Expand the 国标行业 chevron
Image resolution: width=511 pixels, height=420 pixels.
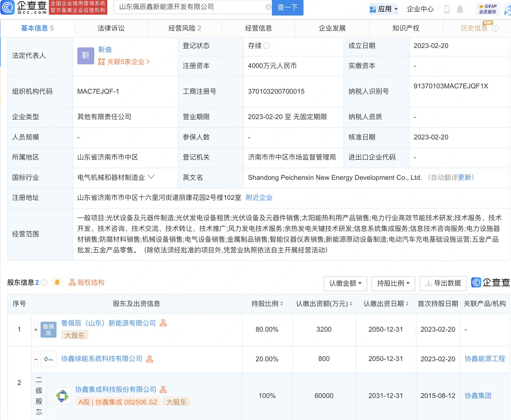click(x=151, y=177)
